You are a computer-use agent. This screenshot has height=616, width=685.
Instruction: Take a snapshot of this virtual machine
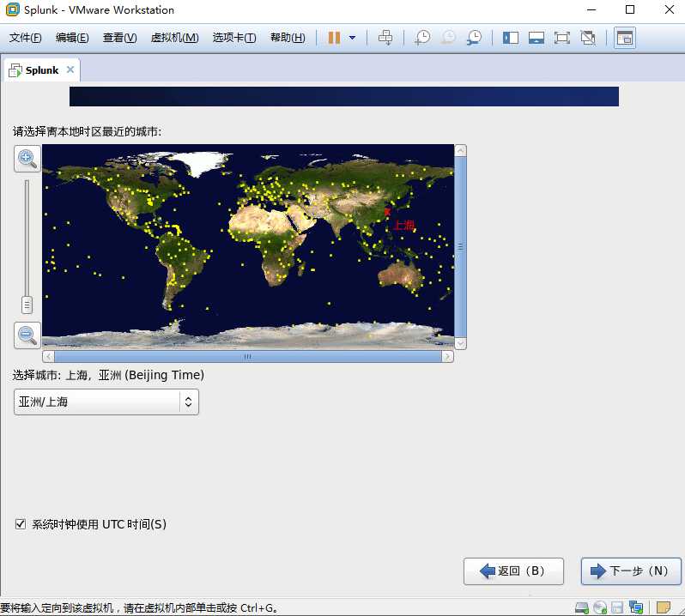pyautogui.click(x=422, y=38)
